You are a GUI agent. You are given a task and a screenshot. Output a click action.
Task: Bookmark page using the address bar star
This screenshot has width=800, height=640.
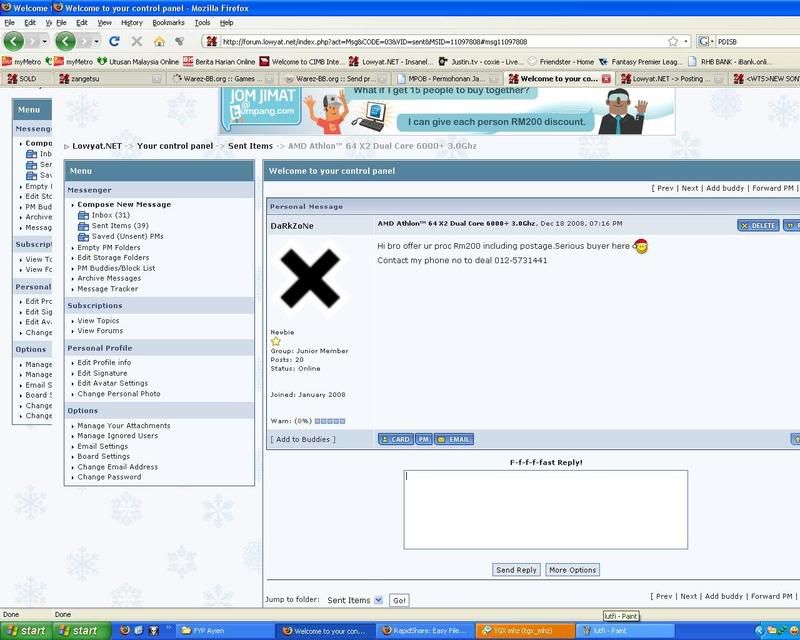tap(673, 41)
